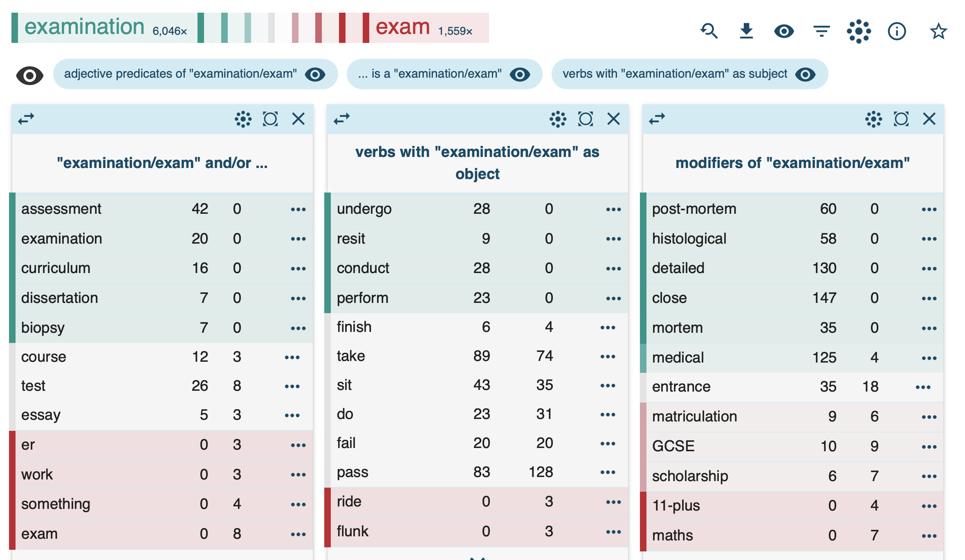
Task: Open the three-dot menu for 'assessment' row
Action: [x=298, y=209]
